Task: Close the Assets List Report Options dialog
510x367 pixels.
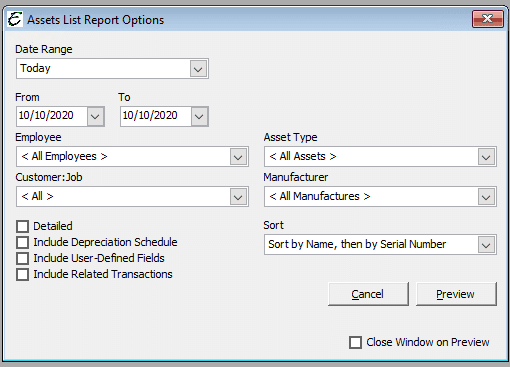Action: (488, 19)
